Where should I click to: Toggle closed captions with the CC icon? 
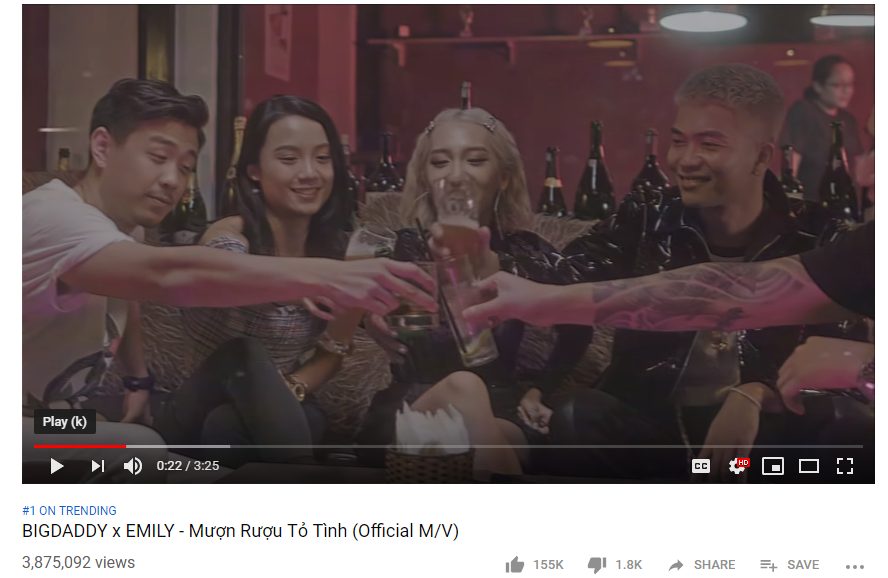(x=701, y=466)
